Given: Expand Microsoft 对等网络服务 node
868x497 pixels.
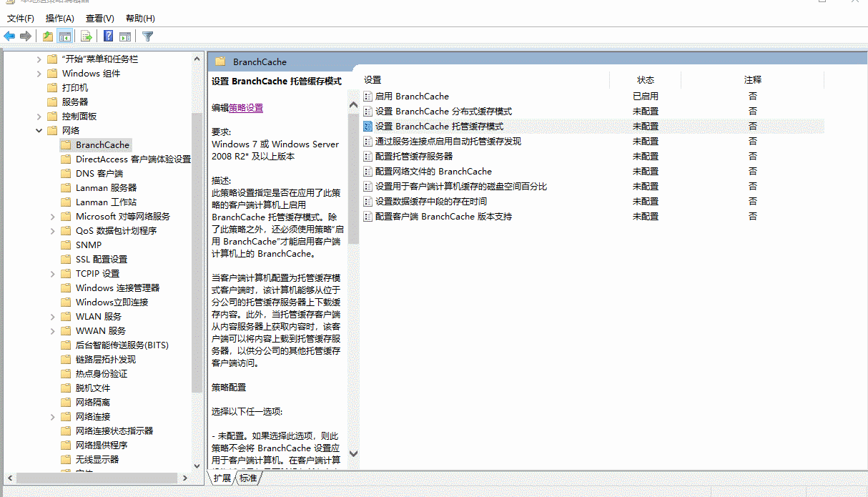Looking at the screenshot, I should [54, 216].
